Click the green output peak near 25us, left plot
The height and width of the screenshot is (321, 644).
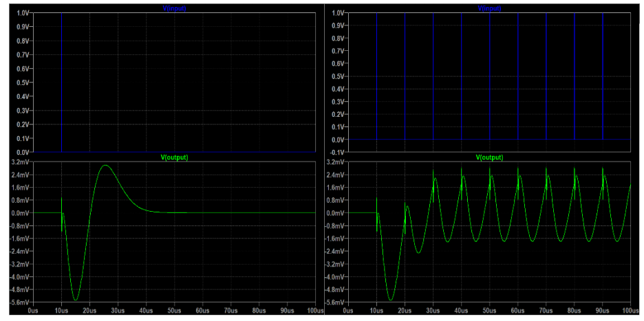coord(105,166)
